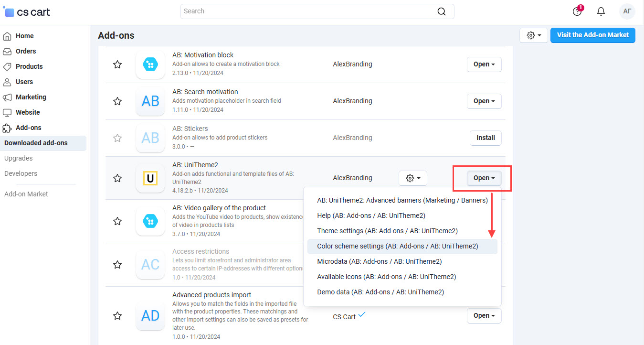The height and width of the screenshot is (345, 644).
Task: Install the AB: Stickers add-on
Action: click(486, 138)
